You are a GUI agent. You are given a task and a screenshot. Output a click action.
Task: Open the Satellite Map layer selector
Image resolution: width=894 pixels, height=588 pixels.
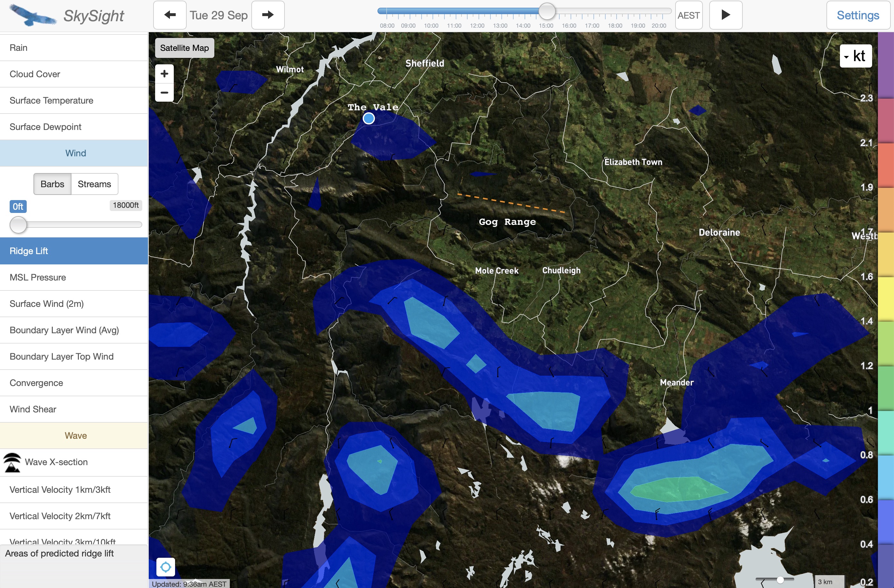coord(184,48)
